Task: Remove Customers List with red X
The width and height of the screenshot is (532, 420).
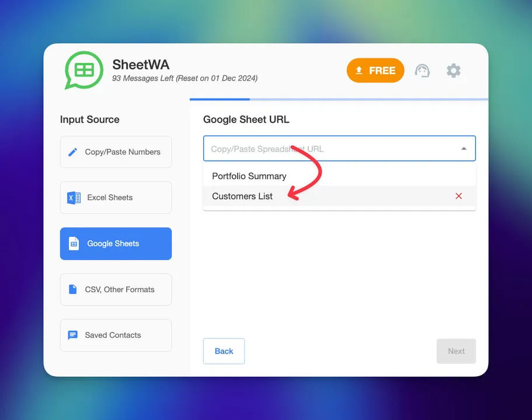Action: pos(459,196)
